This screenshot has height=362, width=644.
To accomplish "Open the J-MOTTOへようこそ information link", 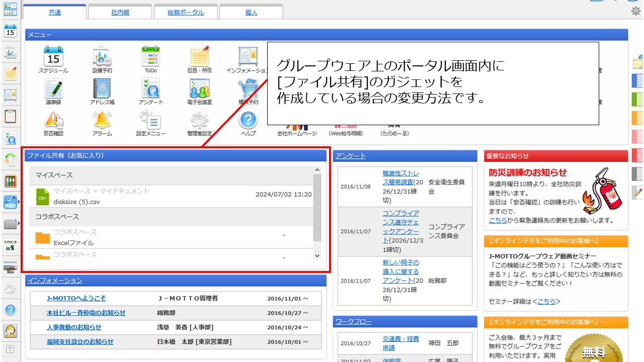I will pos(76,298).
